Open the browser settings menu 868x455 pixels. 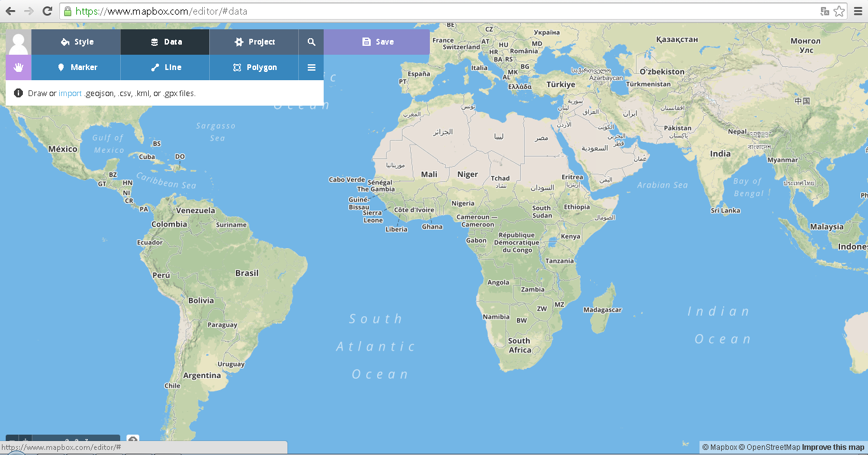pyautogui.click(x=858, y=10)
